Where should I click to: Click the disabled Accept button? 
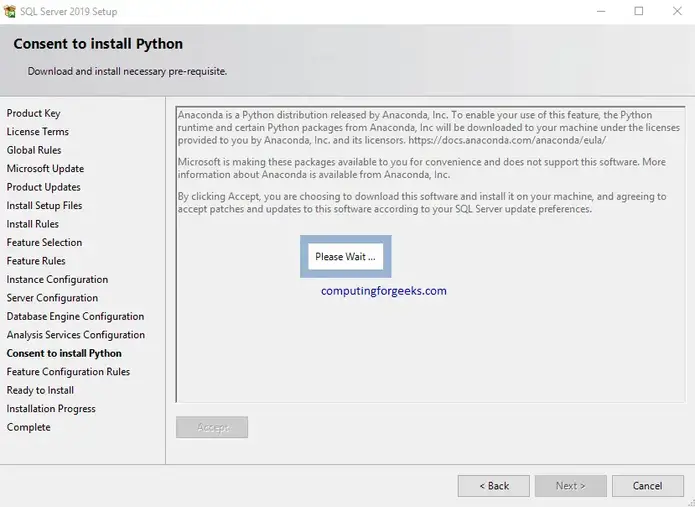[212, 428]
